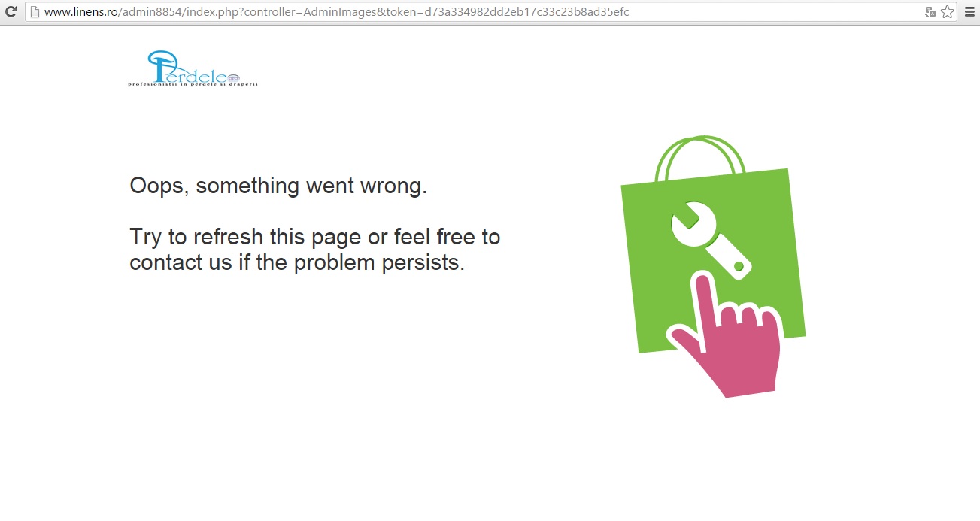Bookmark this page with the star icon

[948, 12]
